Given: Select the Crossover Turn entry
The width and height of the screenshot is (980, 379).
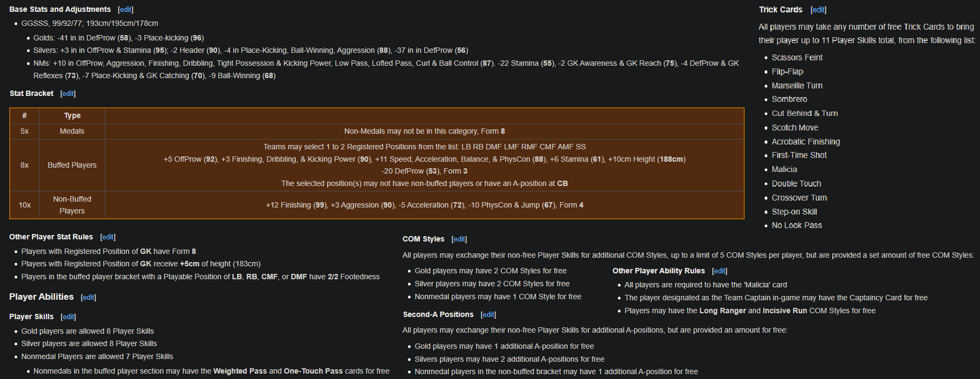Looking at the screenshot, I should [x=799, y=198].
